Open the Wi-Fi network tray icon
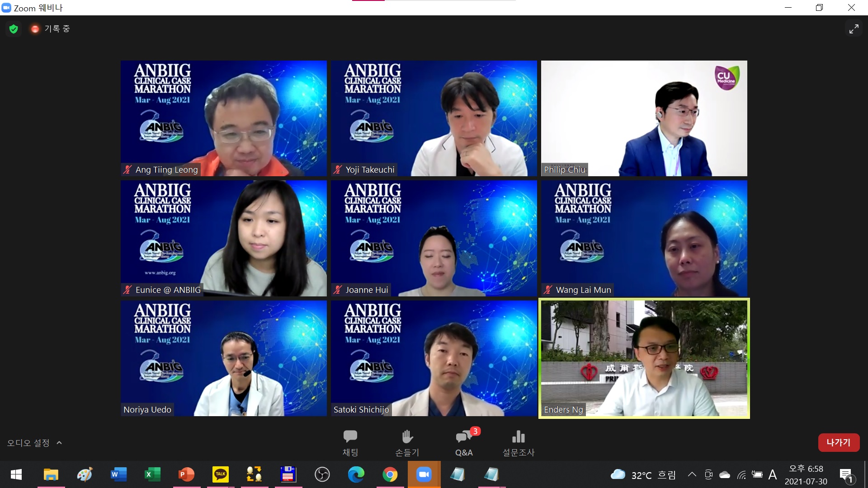868x488 pixels. pyautogui.click(x=741, y=474)
